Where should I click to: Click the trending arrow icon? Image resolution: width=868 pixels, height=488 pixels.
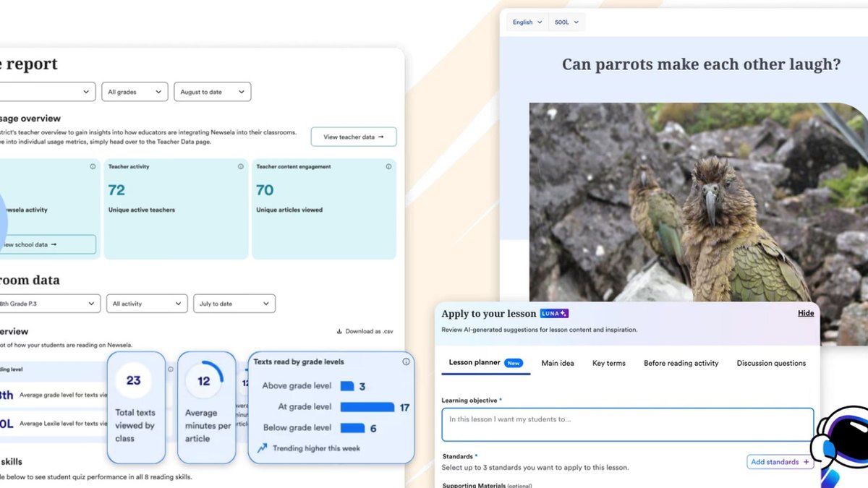tap(262, 448)
